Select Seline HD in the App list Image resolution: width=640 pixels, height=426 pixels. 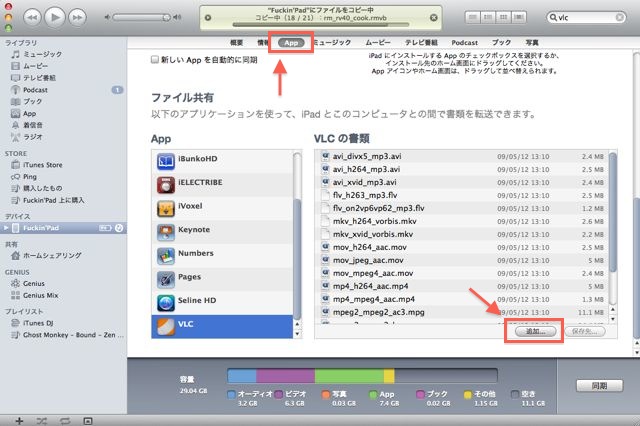tap(222, 303)
